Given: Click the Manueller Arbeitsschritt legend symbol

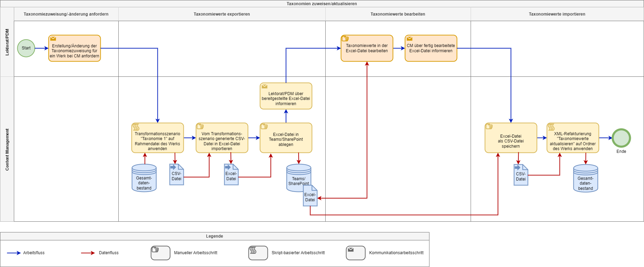Looking at the screenshot, I should [x=161, y=253].
